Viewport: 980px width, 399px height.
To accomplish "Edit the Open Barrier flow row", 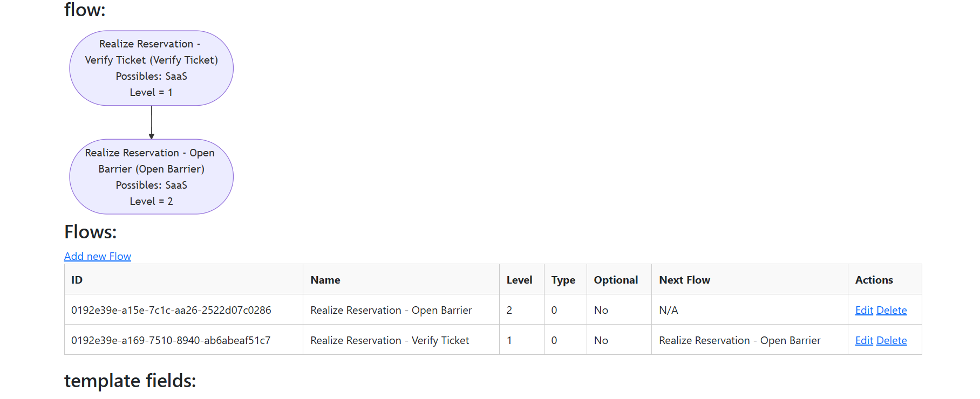I will point(863,310).
